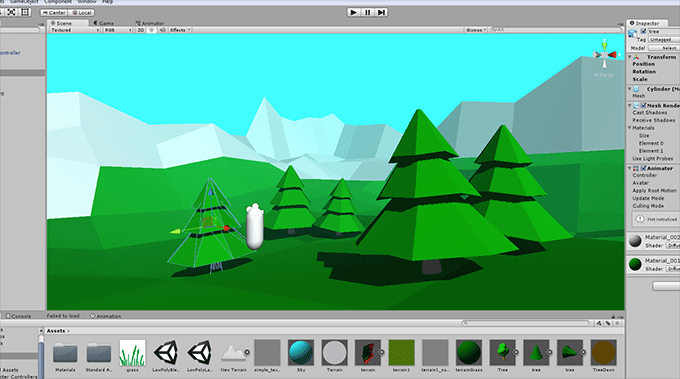
Task: Select the simple_tex asset
Action: point(267,356)
